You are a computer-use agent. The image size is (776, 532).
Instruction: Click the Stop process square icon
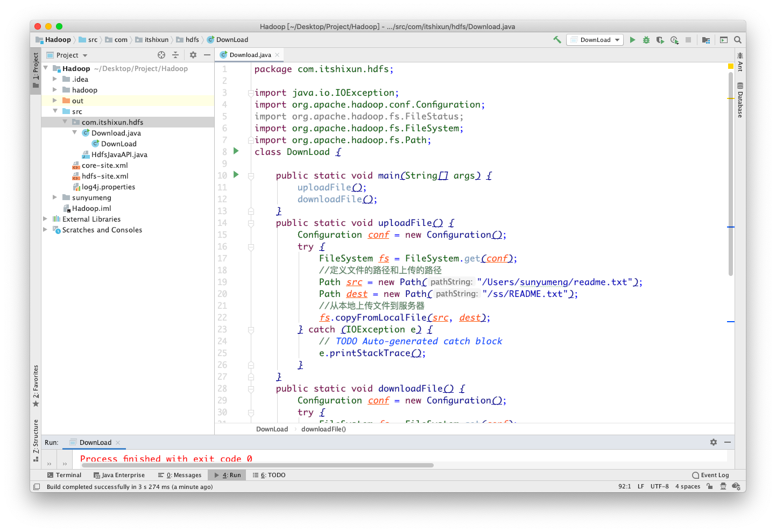coord(688,40)
